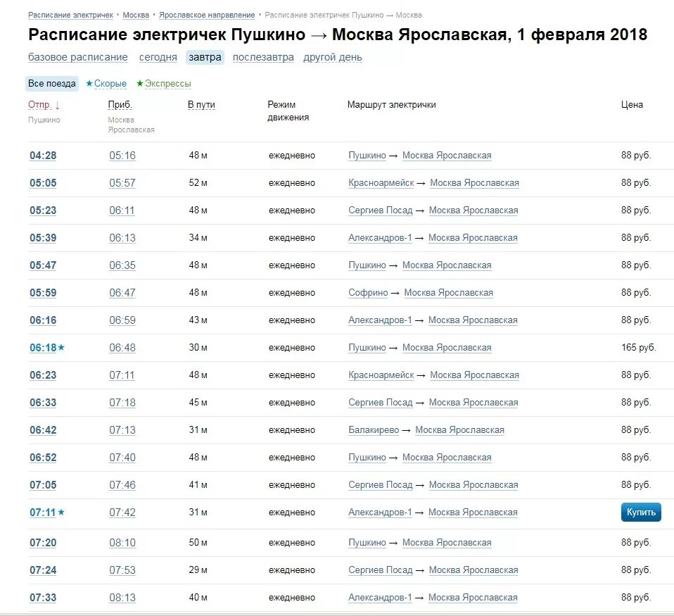Open Сергиев Посад station in 07:05 row
The height and width of the screenshot is (616, 674).
(381, 485)
